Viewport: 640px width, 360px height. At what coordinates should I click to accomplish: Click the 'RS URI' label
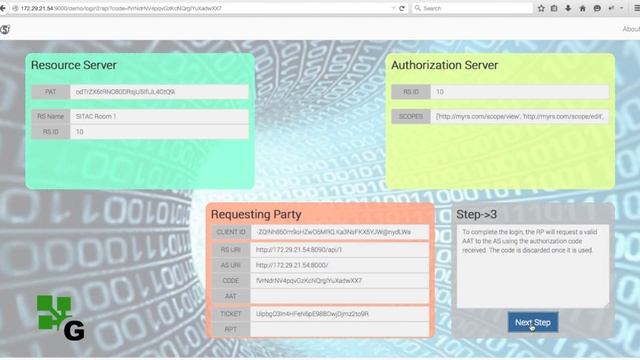click(x=231, y=250)
